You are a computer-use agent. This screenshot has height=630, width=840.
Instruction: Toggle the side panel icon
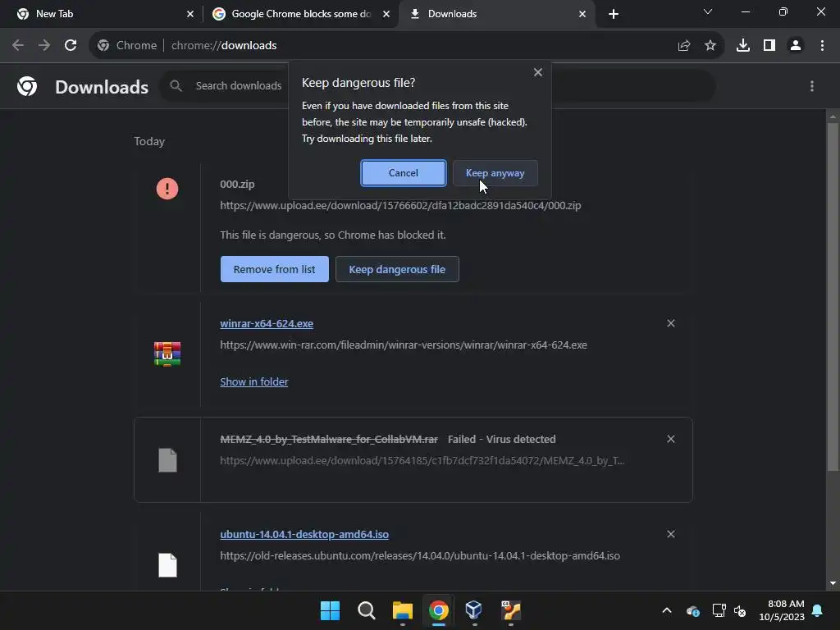(x=769, y=46)
